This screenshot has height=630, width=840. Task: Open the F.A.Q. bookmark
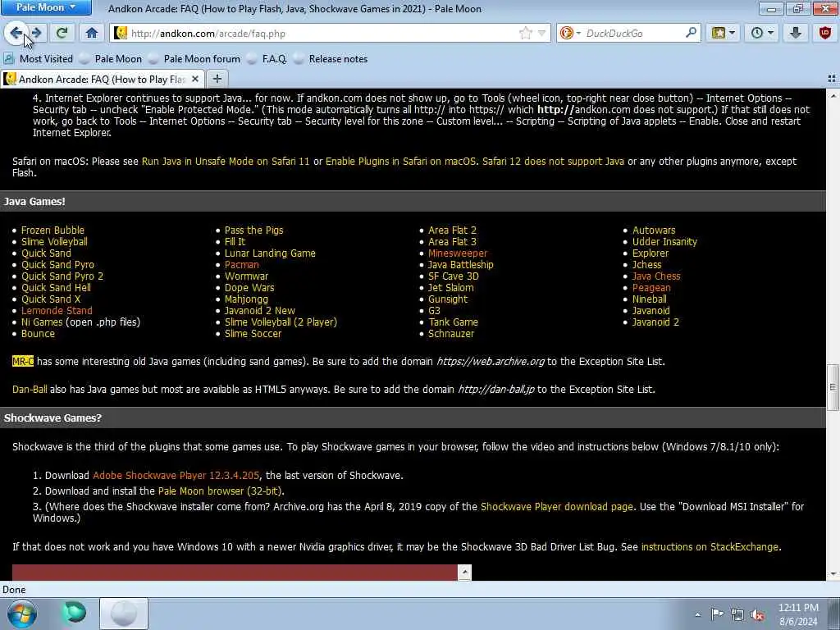click(267, 59)
